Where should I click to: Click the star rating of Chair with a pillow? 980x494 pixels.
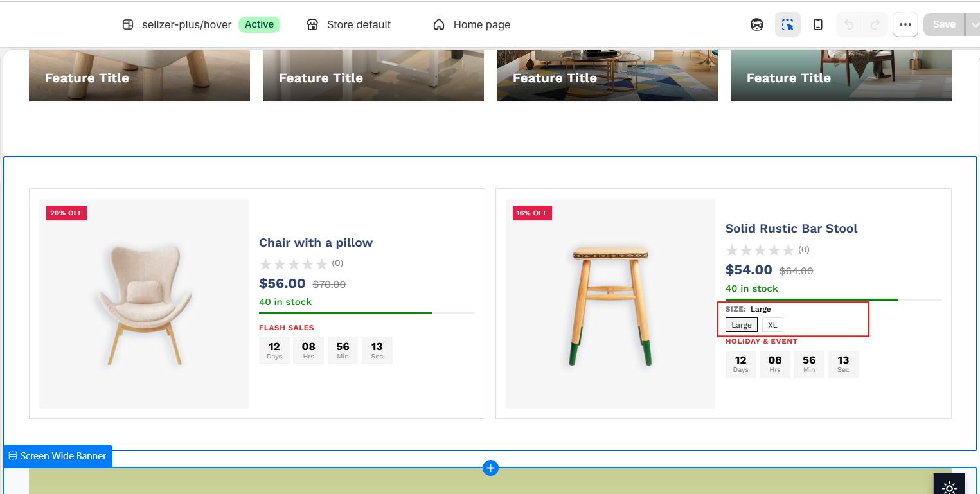tap(294, 264)
